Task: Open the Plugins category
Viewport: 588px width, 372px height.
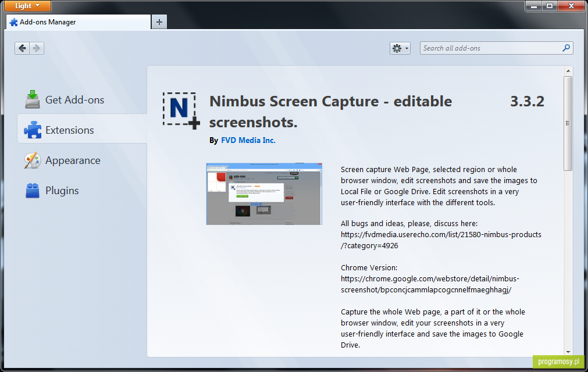Action: [x=82, y=191]
